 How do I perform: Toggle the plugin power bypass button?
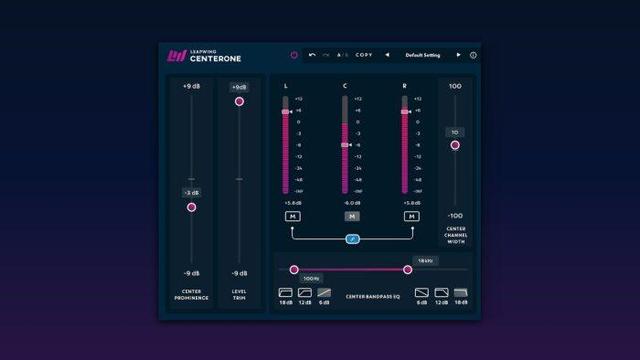click(x=294, y=55)
